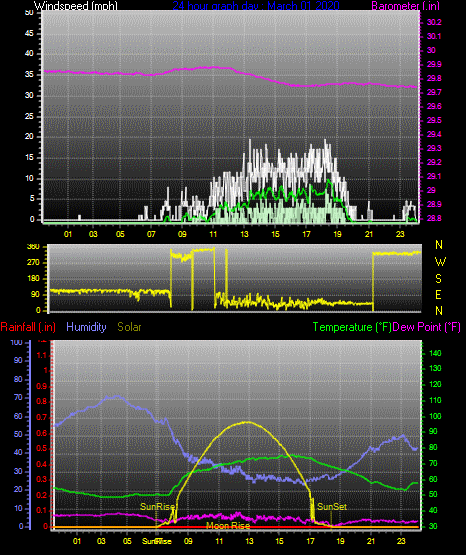Click the "45" windspeed axis value
Viewport: 466px width, 555px height.
[x=29, y=34]
